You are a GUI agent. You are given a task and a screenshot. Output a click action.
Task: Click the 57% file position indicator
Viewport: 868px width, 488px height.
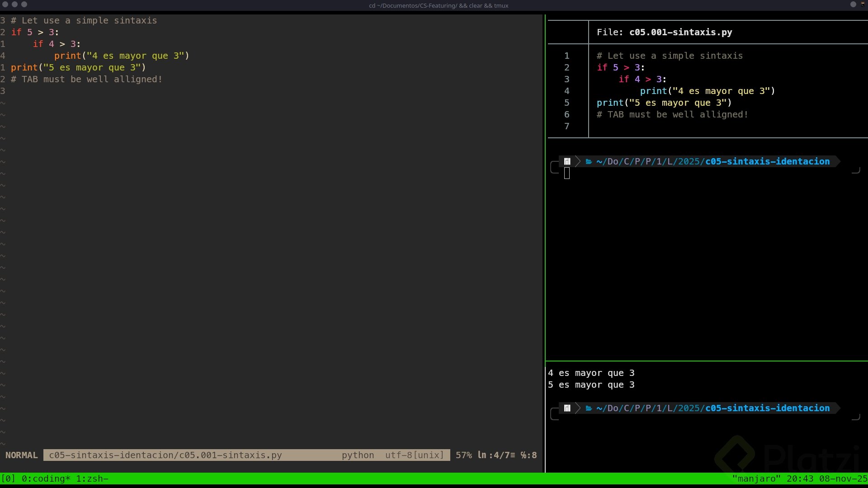[x=463, y=455]
